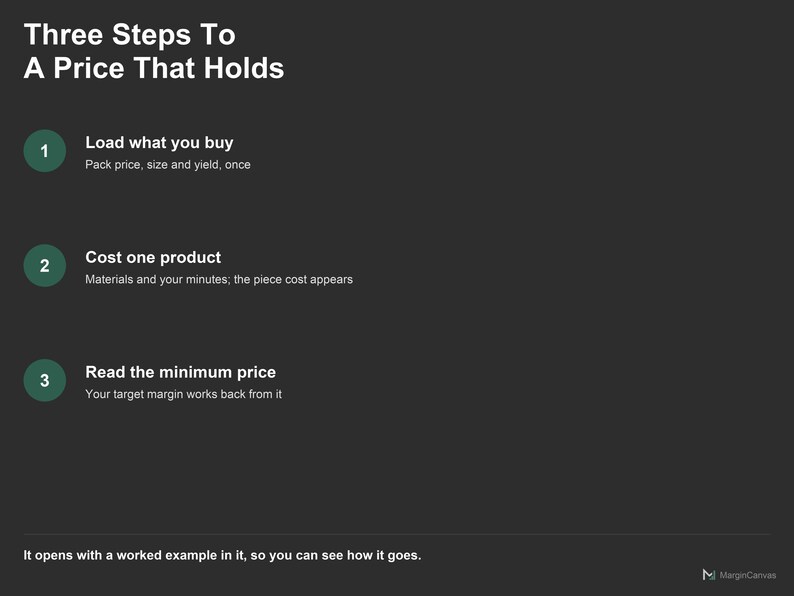
Task: Click the word "Three" in the title
Action: [64, 34]
